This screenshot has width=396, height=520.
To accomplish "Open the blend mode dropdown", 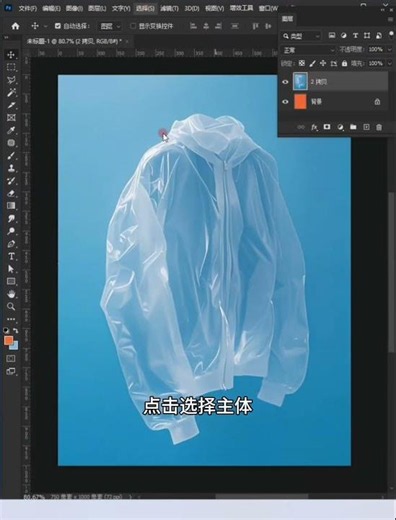I will pos(308,50).
